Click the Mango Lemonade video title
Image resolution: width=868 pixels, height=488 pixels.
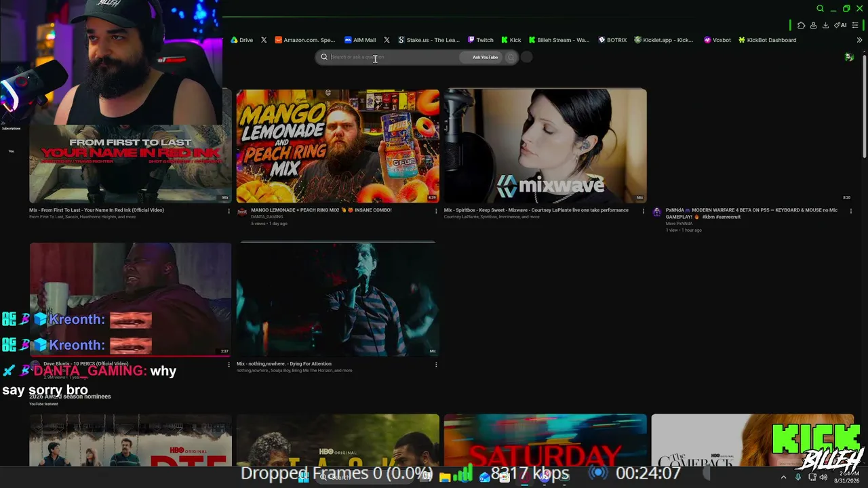(321, 210)
